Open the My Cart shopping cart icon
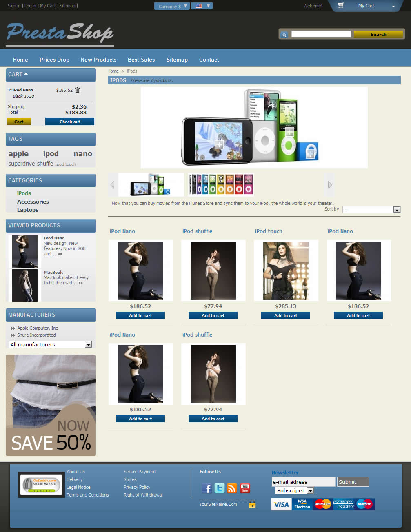This screenshot has height=532, width=411. click(x=341, y=5)
